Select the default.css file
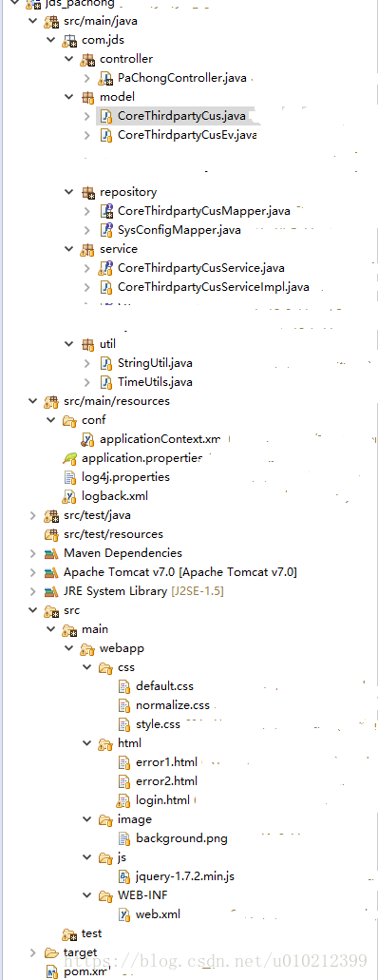Screen dimensions: 378x980 click(x=165, y=686)
